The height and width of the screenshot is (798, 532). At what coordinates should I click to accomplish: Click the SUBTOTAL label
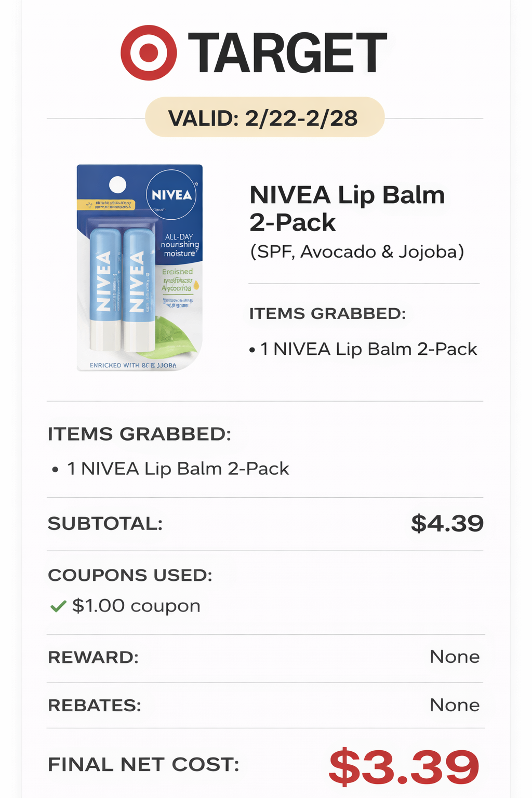pyautogui.click(x=105, y=524)
